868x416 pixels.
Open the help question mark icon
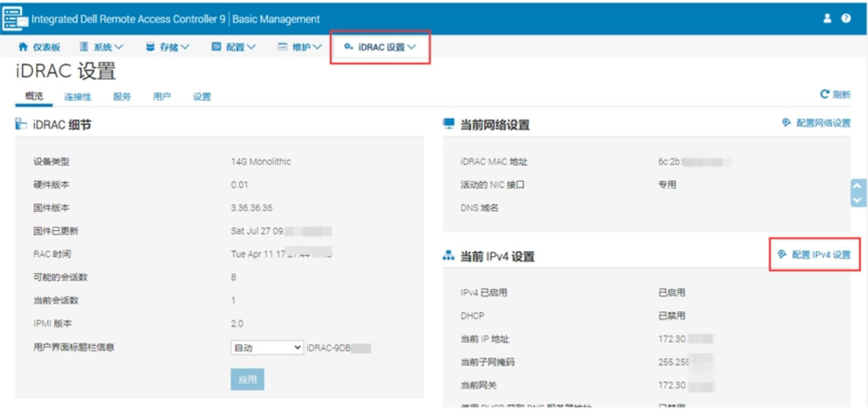pyautogui.click(x=846, y=18)
